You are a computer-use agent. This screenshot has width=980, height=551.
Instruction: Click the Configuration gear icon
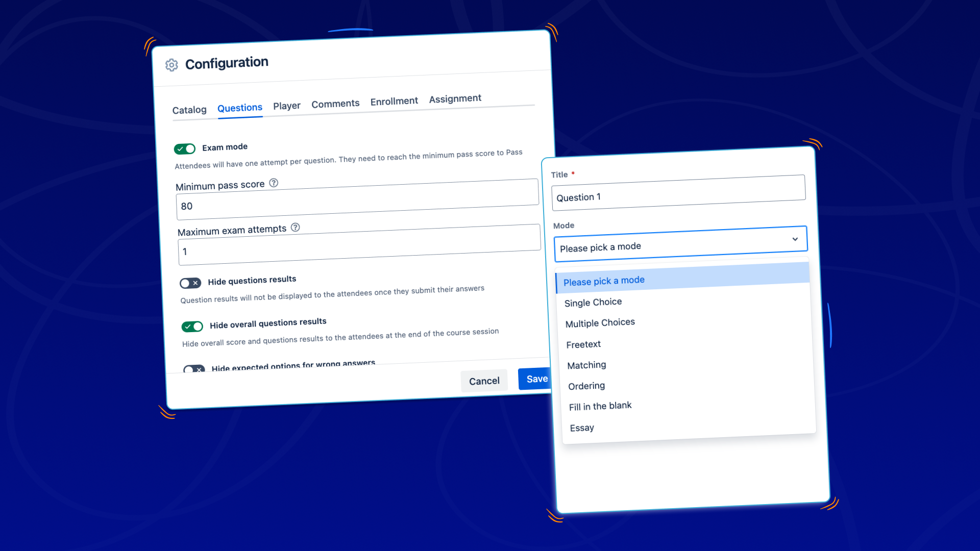coord(171,65)
